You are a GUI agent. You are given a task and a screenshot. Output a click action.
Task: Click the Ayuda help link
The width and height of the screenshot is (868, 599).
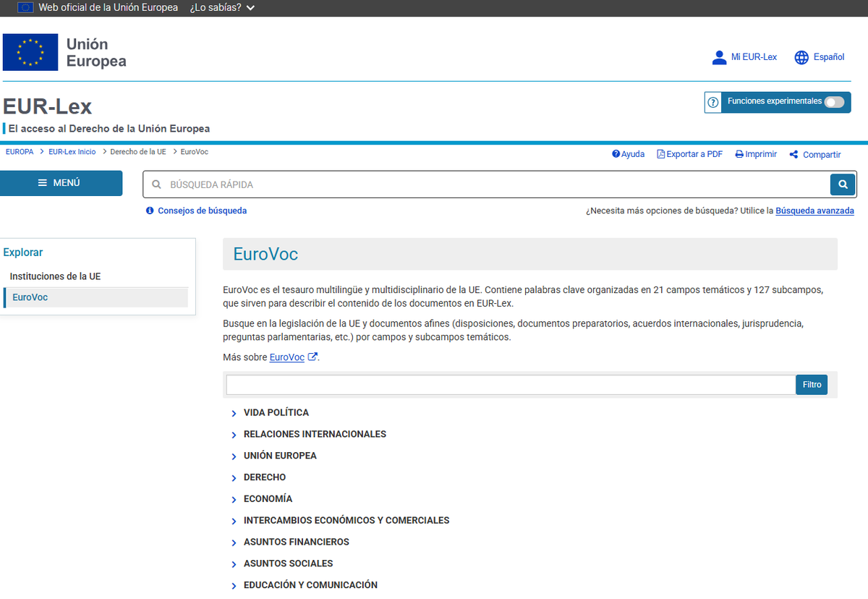point(628,154)
